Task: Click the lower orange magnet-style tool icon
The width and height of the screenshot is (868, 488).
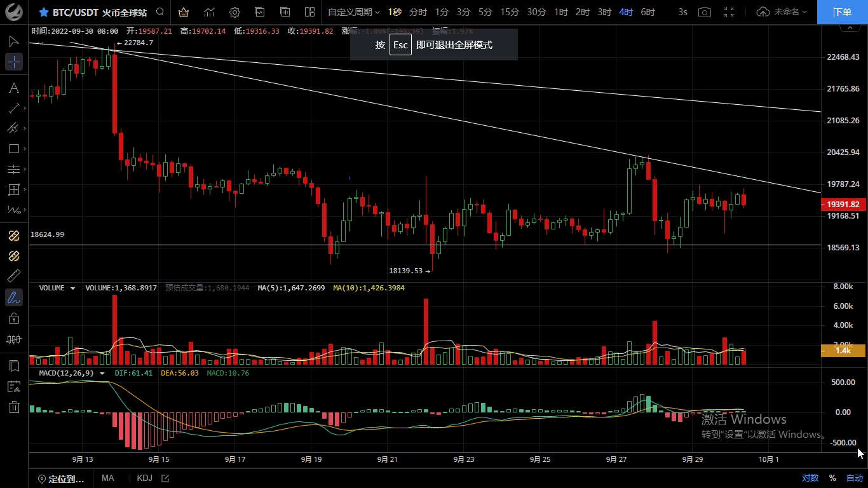Action: [x=14, y=256]
